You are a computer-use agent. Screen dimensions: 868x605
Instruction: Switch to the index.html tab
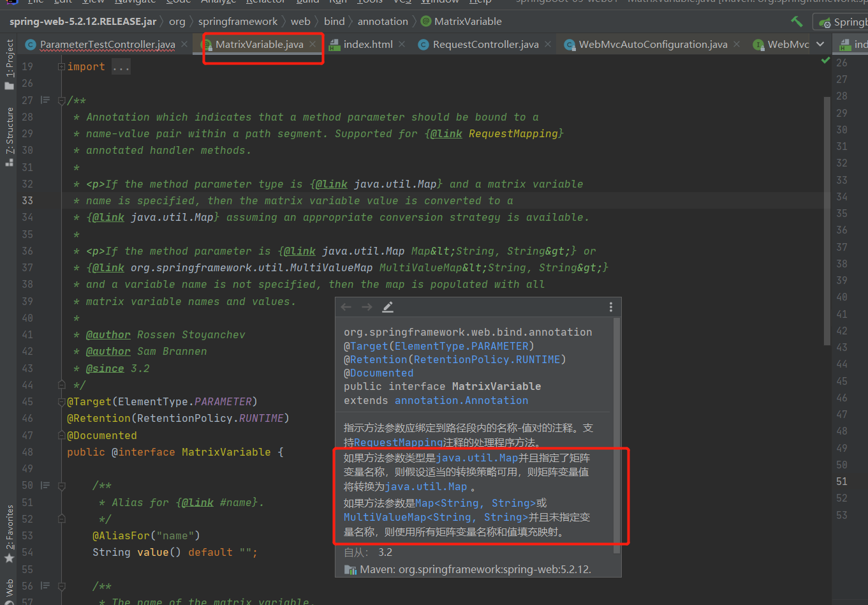click(368, 44)
